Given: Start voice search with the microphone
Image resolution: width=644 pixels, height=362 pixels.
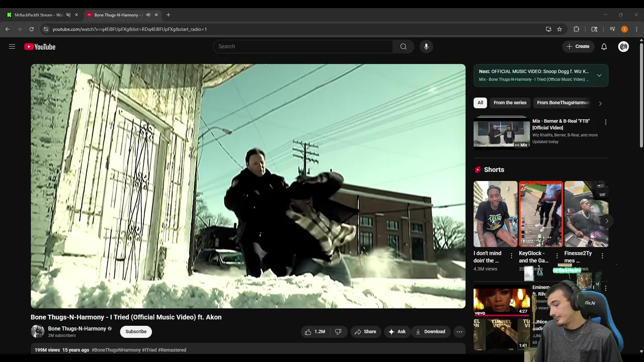Looking at the screenshot, I should tap(426, 46).
